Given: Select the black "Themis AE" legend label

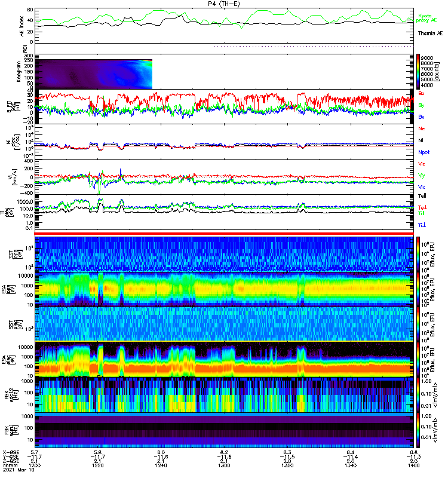Looking at the screenshot, I should point(430,33).
